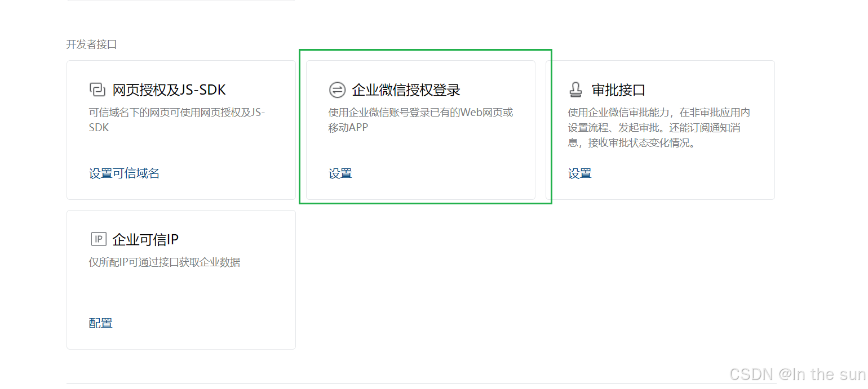The width and height of the screenshot is (868, 389).
Task: Click the 审批接口 stamp icon
Action: [x=575, y=90]
